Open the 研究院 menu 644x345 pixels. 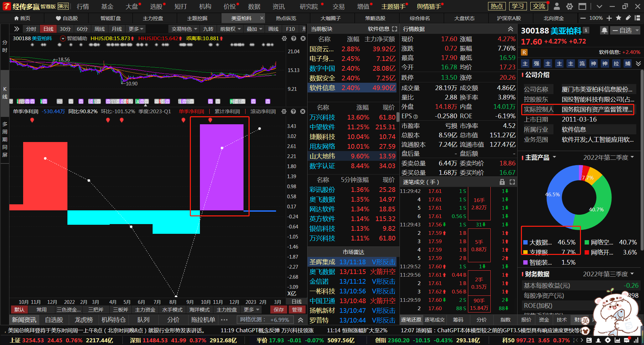309,6
